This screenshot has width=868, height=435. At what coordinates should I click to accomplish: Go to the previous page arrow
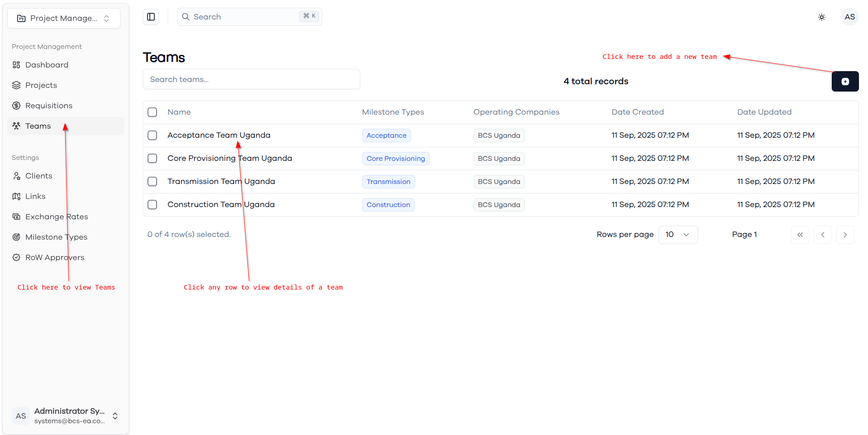[823, 235]
